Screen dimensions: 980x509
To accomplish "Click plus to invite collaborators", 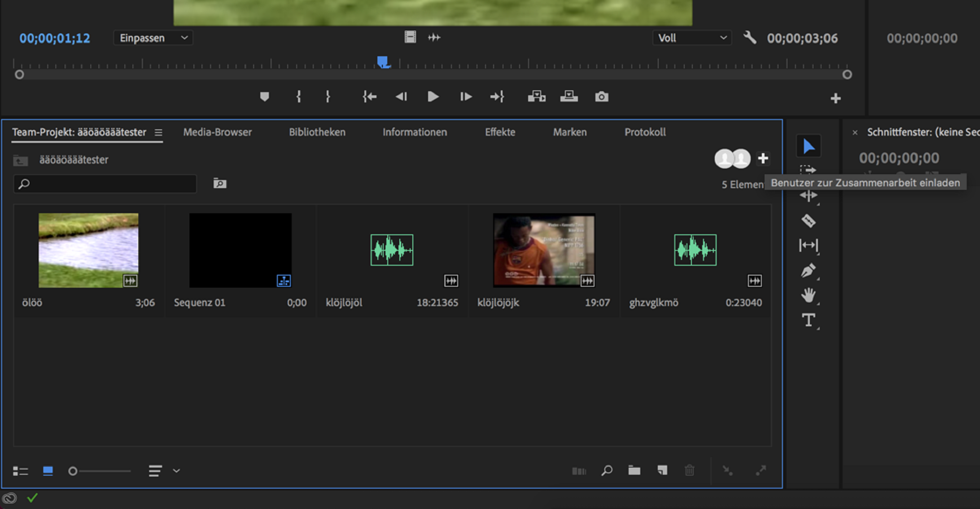I will tap(763, 158).
